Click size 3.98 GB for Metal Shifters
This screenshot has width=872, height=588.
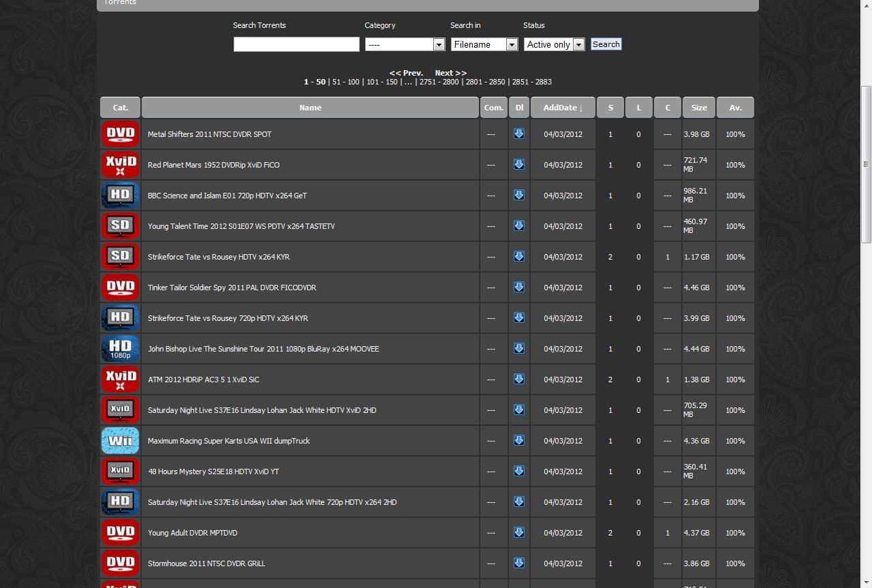coord(696,134)
